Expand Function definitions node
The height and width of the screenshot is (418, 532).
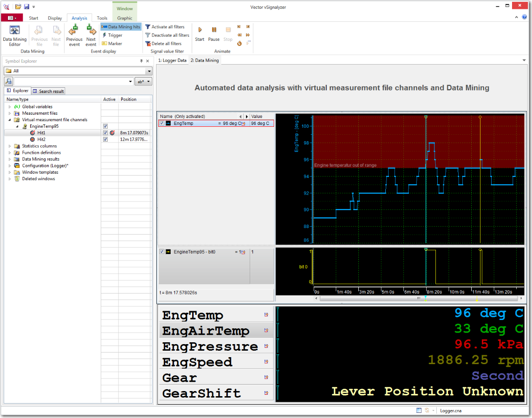coord(9,153)
